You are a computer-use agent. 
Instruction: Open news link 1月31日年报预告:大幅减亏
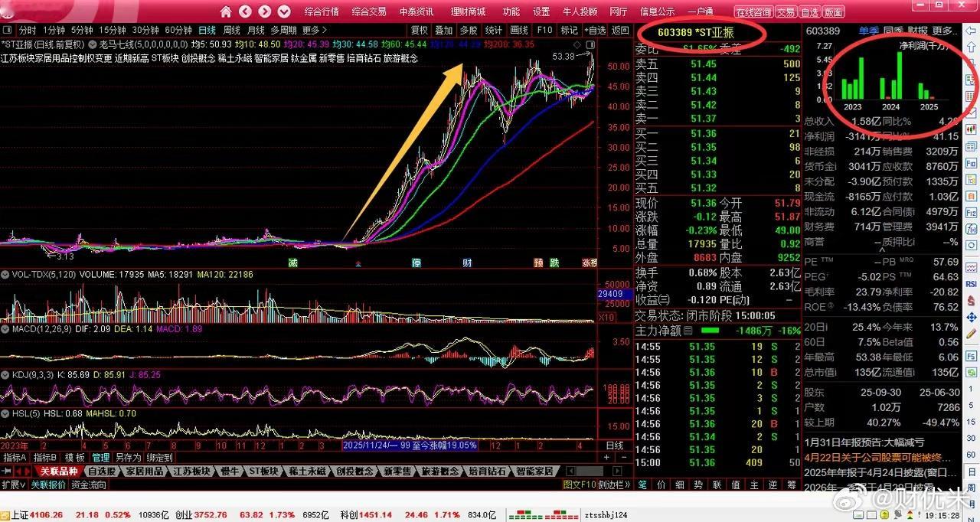[864, 442]
